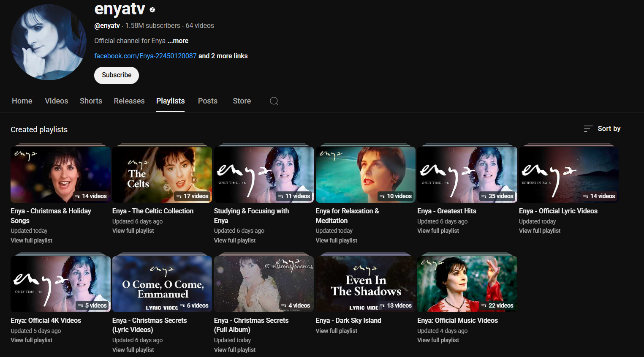View full playlist for Christmas Secrets (Lyric Videos)
The height and width of the screenshot is (357, 644).
point(133,350)
